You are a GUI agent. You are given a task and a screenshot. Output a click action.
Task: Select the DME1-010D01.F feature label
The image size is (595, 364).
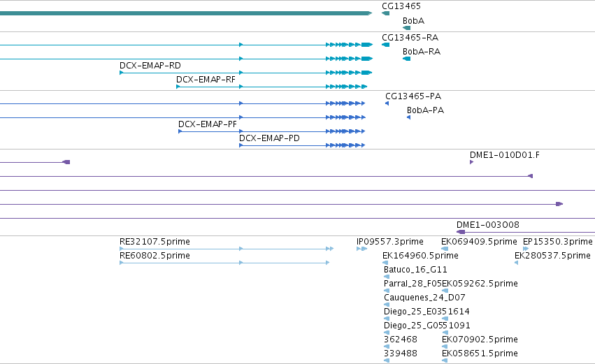pyautogui.click(x=504, y=155)
